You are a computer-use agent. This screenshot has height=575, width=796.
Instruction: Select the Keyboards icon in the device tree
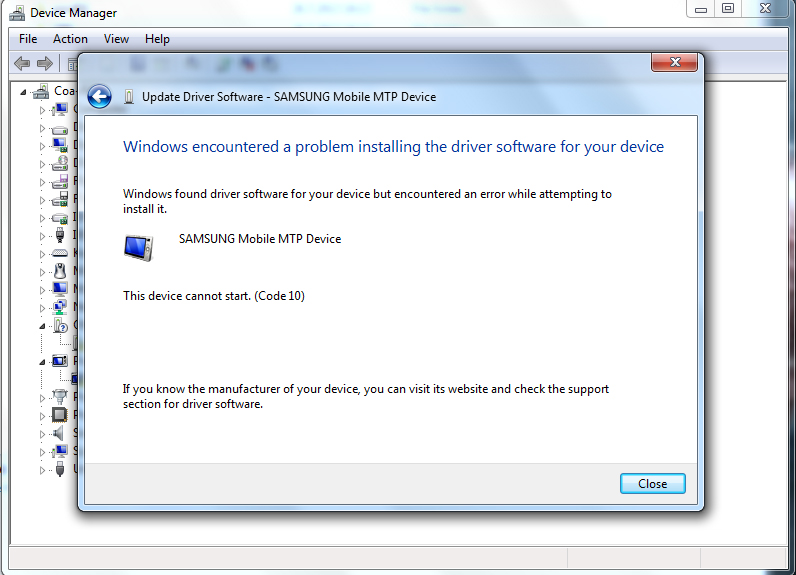pyautogui.click(x=60, y=253)
